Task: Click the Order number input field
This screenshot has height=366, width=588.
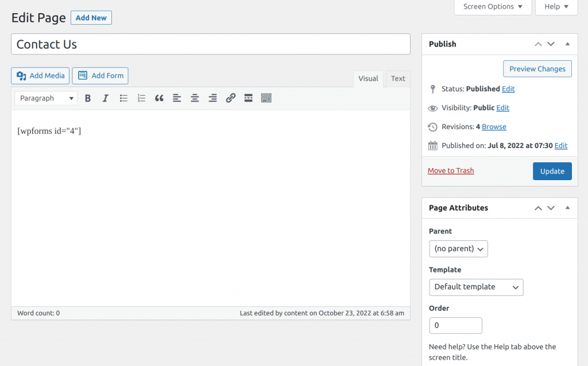Action: pos(455,325)
